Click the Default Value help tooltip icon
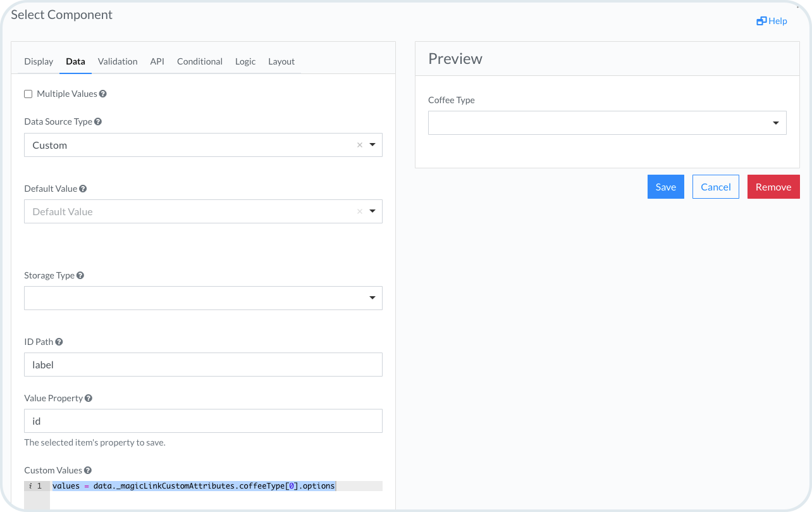The image size is (812, 512). 83,189
